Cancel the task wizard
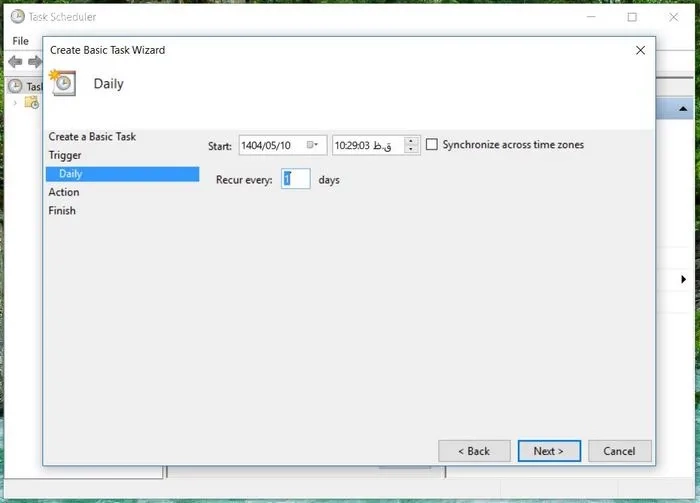700x503 pixels. [x=619, y=451]
